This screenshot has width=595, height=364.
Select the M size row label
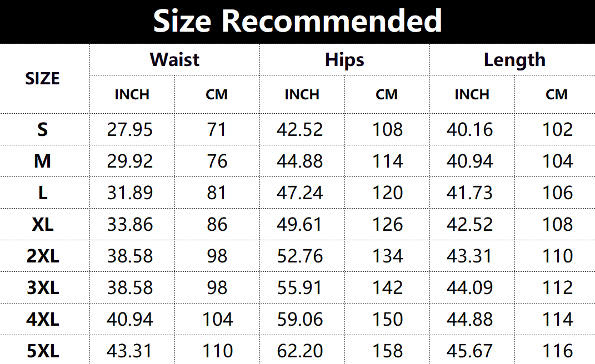point(42,161)
